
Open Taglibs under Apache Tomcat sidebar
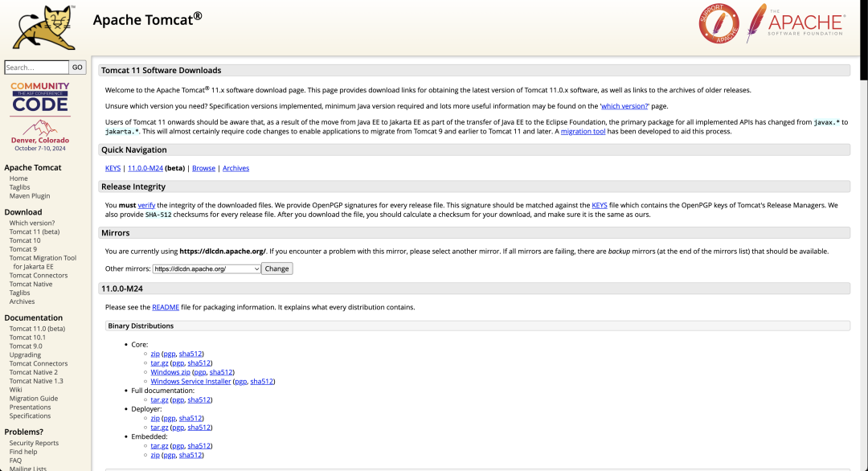19,187
